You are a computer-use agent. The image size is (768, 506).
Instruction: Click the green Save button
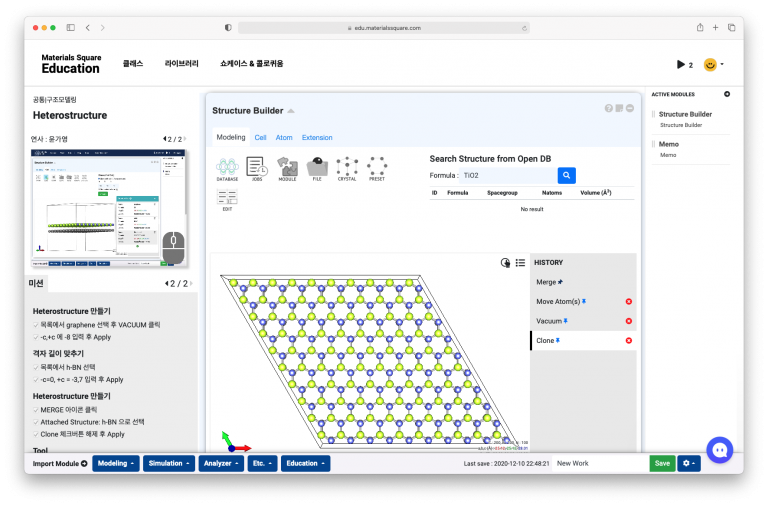point(662,464)
